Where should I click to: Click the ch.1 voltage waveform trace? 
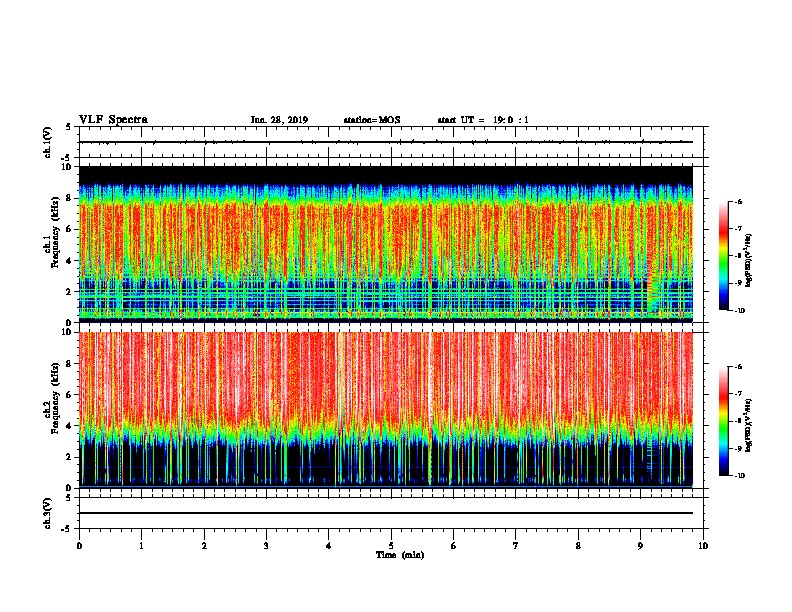click(386, 142)
